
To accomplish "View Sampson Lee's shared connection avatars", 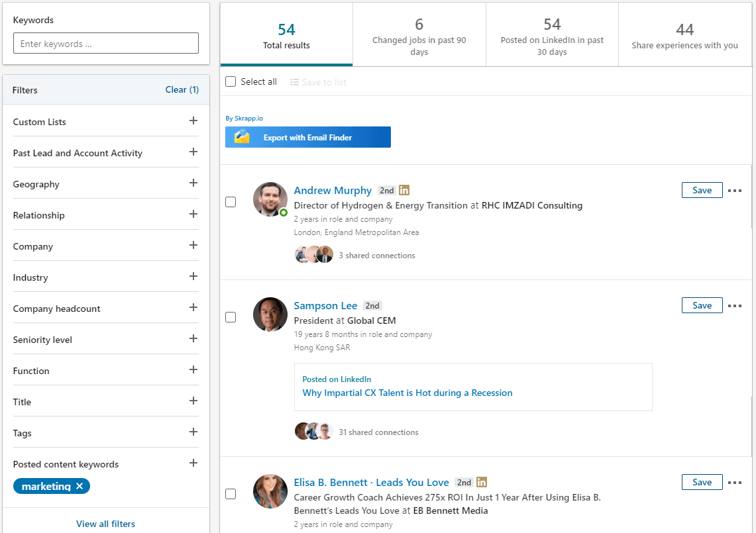I will pyautogui.click(x=314, y=431).
